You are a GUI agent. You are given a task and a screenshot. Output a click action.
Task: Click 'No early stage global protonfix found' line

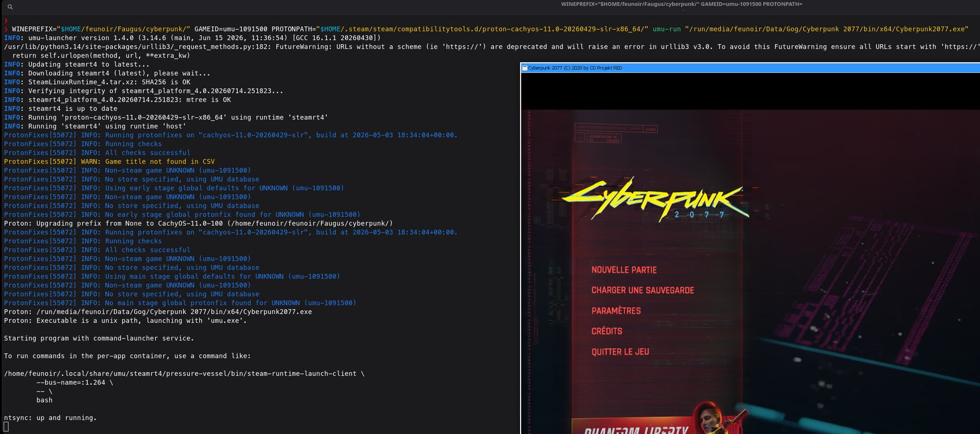(182, 215)
